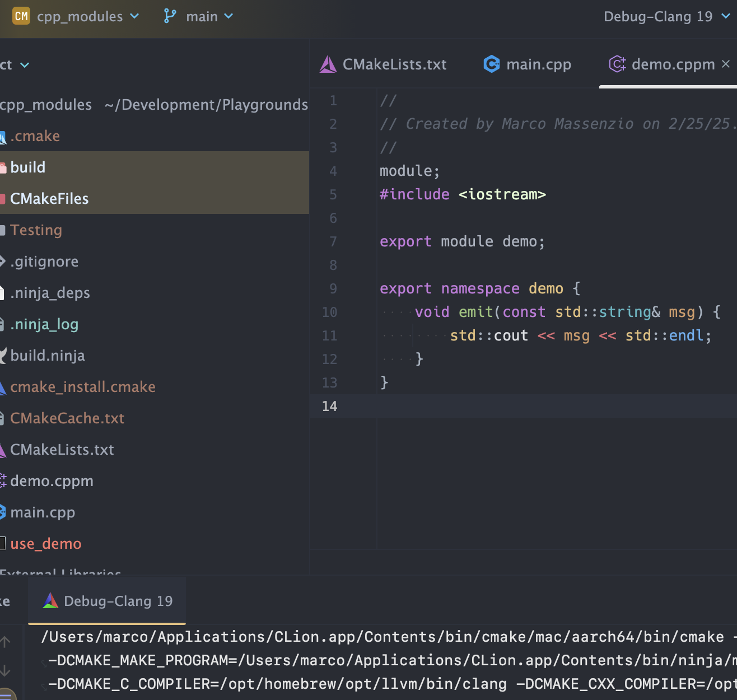Click line number 14 in the gutter
This screenshot has width=737, height=700.
329,406
